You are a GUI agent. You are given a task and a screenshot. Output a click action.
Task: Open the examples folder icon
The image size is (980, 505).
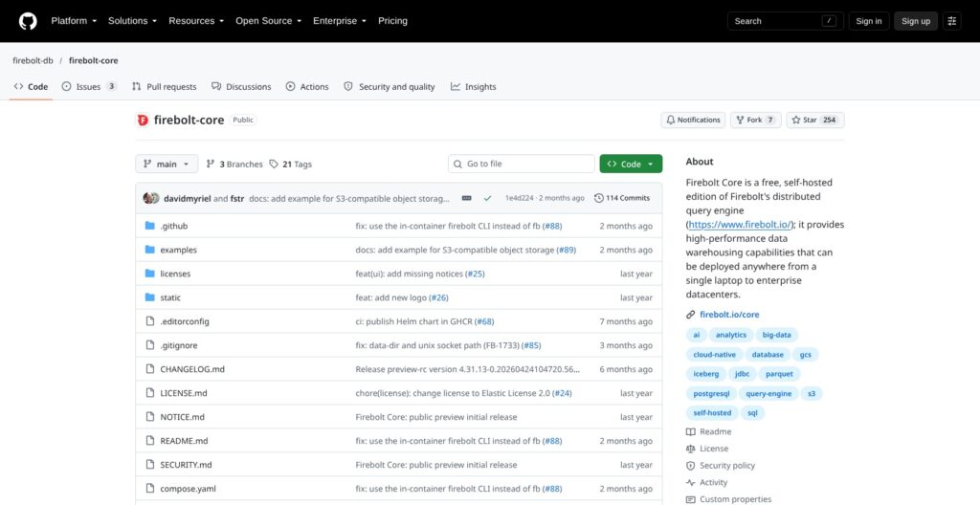[150, 250]
